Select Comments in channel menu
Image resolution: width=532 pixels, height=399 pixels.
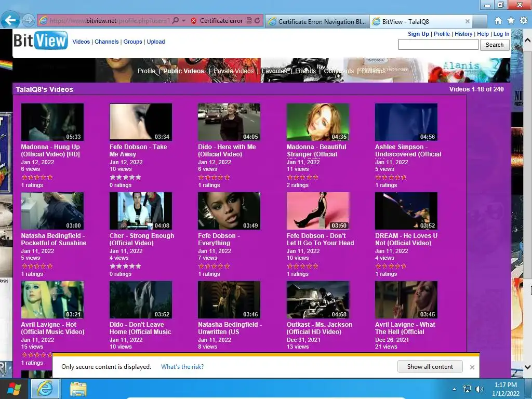pos(339,71)
